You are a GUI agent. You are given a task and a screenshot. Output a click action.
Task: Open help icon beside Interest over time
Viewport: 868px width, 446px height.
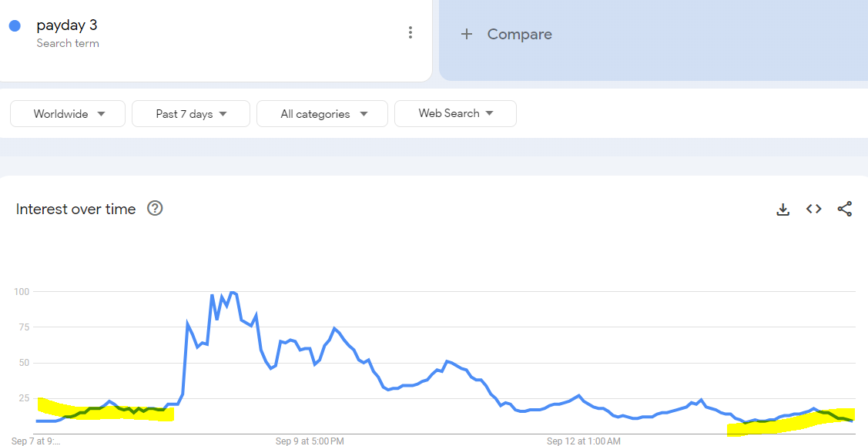[x=155, y=209]
